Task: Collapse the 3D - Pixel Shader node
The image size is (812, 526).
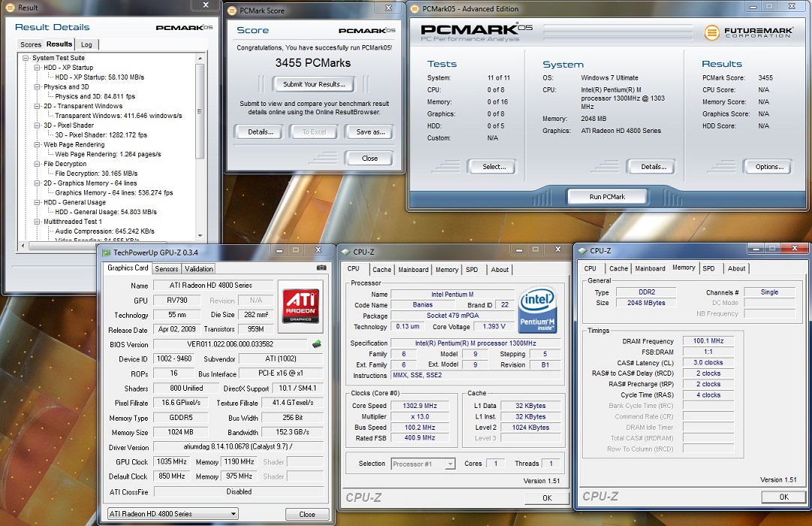Action: click(x=37, y=125)
